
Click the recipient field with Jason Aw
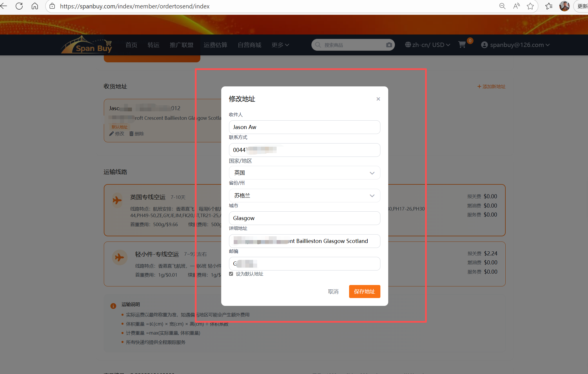pyautogui.click(x=304, y=127)
